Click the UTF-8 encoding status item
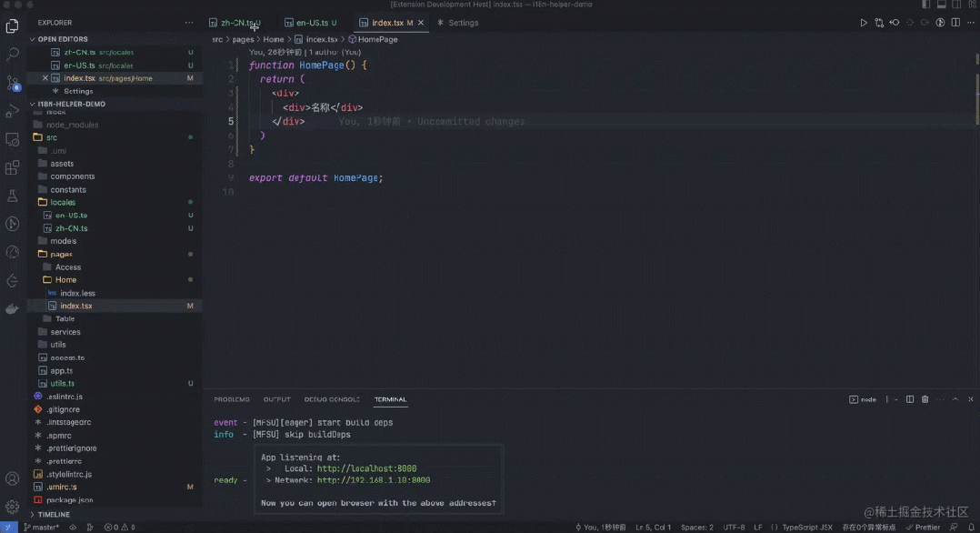This screenshot has height=533, width=980. tap(734, 528)
